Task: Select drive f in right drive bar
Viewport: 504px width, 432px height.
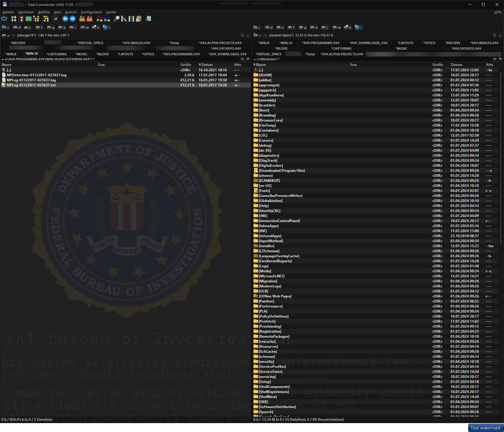Action: click(291, 27)
